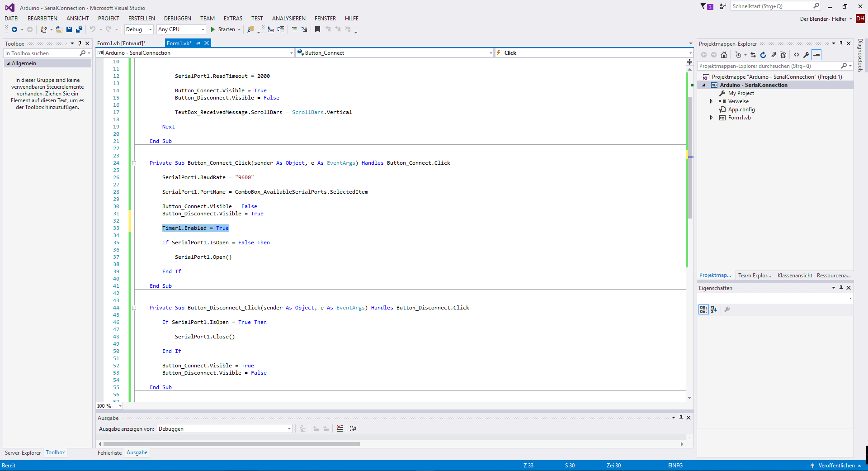868x471 pixels.
Task: Clear the Ausgabe output with red X icon
Action: (x=339, y=428)
